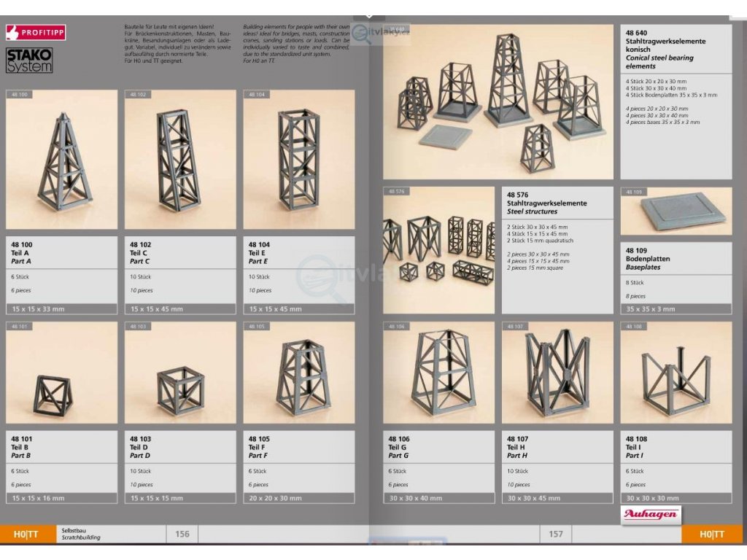Click the '6 Stück' quantity under Teil A

point(20,276)
